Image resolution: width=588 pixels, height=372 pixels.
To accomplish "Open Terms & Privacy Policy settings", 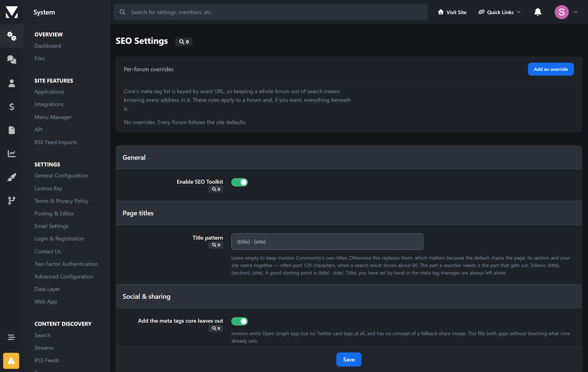I will tap(61, 201).
